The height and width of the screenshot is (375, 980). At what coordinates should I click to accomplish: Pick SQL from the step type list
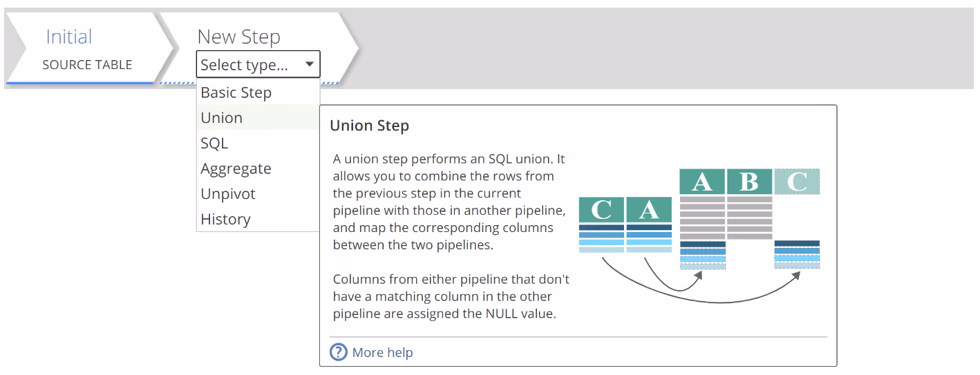pos(214,144)
